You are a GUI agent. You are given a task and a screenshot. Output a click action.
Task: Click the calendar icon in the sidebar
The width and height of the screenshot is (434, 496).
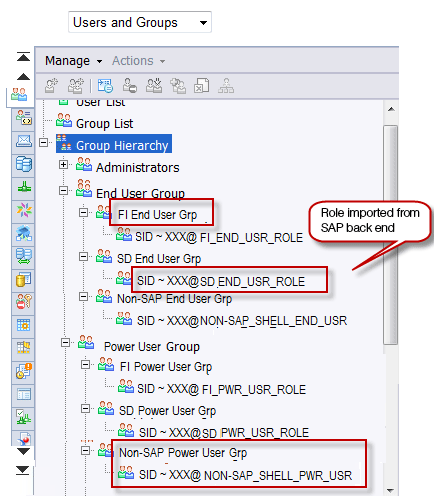click(x=24, y=325)
